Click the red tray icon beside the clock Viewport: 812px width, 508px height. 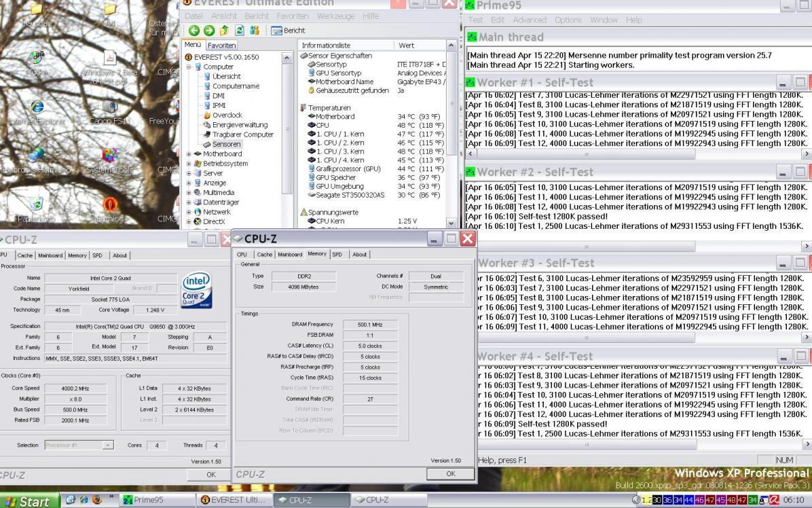[x=774, y=501]
